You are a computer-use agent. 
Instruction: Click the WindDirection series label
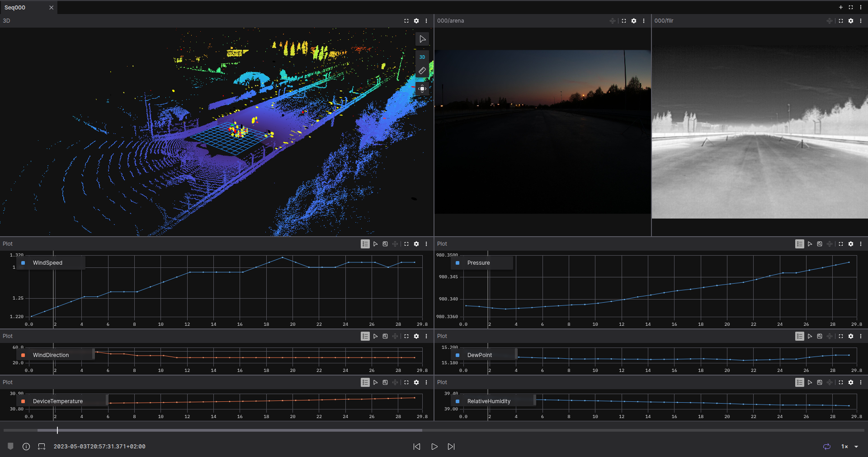pos(51,355)
